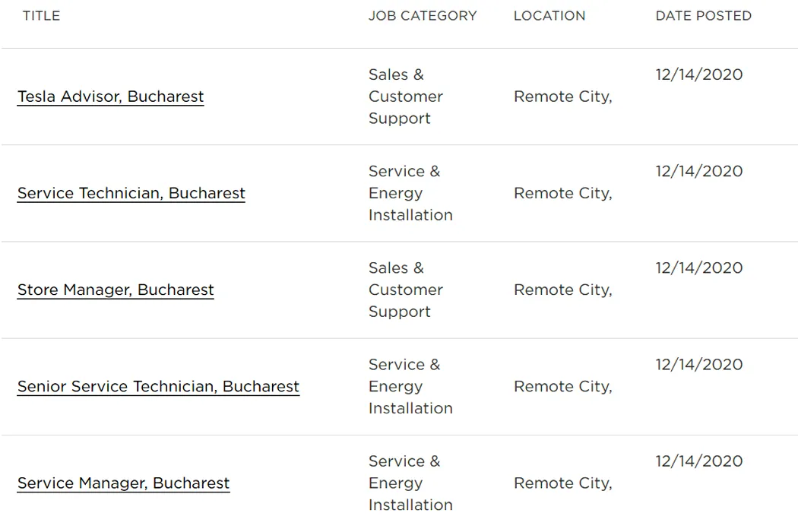Open the Store Manager, Bucharest job listing

tap(116, 290)
